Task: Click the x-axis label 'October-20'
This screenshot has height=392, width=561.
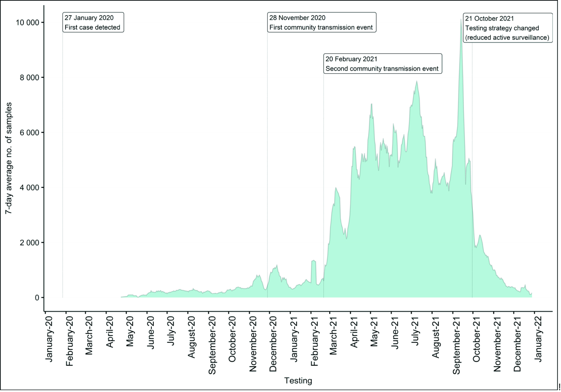Action: point(232,339)
